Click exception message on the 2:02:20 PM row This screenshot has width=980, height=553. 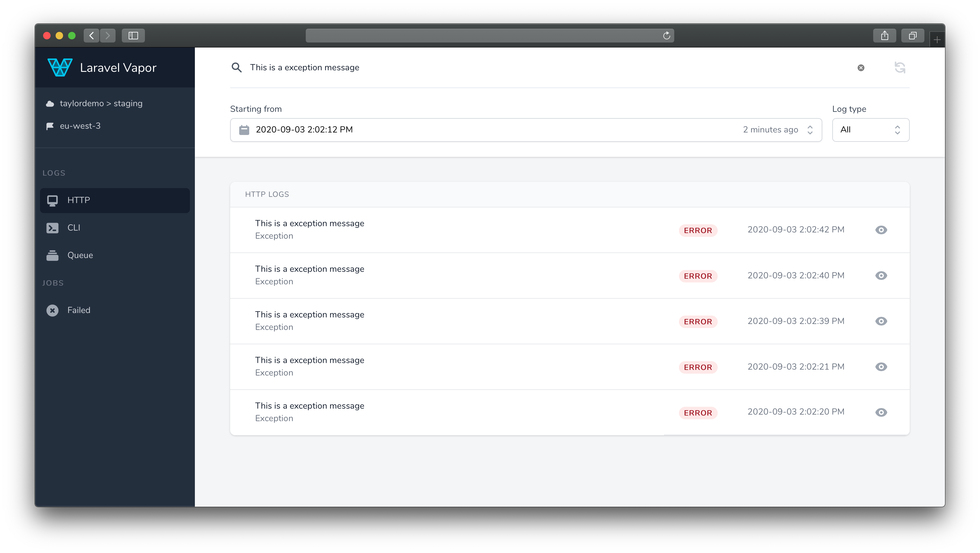(309, 406)
